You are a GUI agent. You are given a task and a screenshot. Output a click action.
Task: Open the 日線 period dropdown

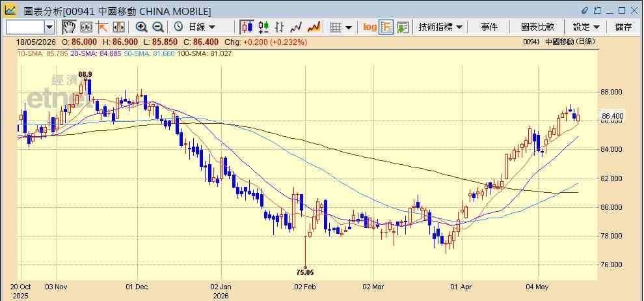(202, 27)
